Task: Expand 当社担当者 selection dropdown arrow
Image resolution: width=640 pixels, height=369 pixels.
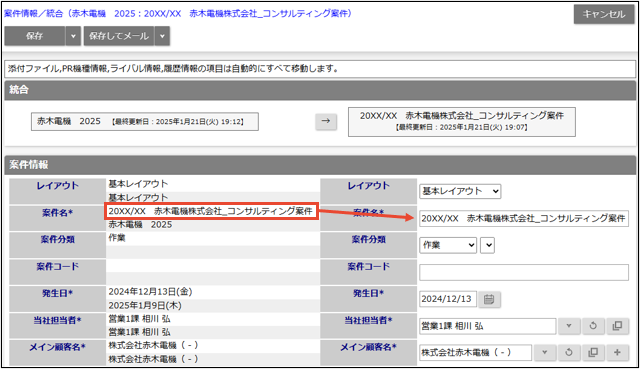Action: pyautogui.click(x=569, y=326)
